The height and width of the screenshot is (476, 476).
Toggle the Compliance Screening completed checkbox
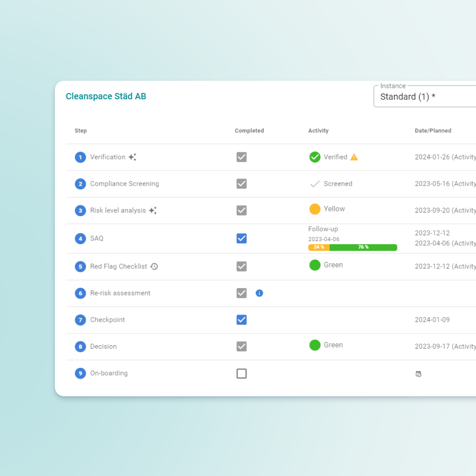(242, 184)
